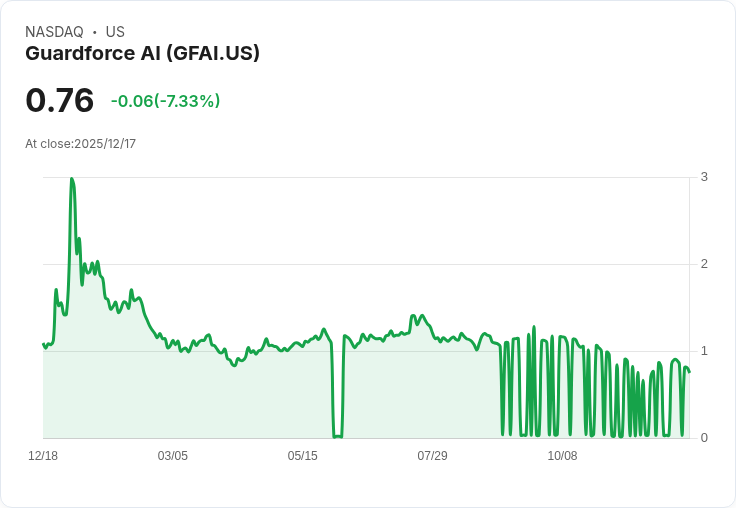Viewport: 736px width, 508px height.
Task: Select the 07/29 x-axis date label
Action: [433, 456]
